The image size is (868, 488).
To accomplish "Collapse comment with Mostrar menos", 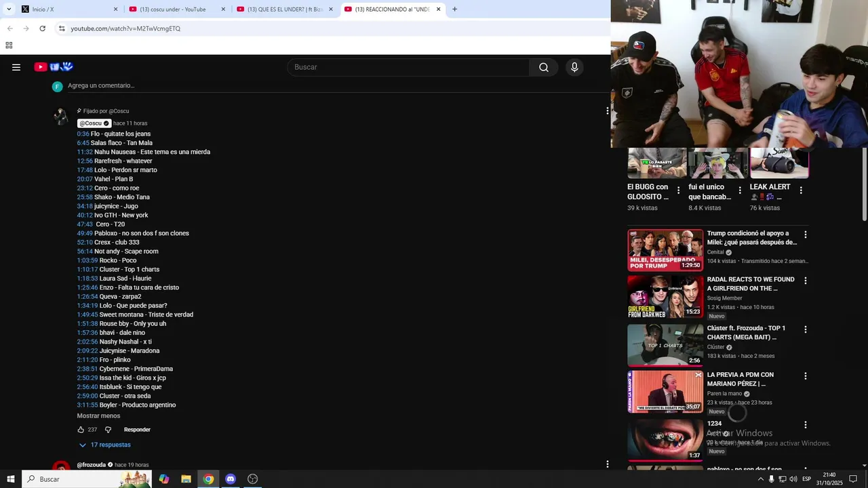I will pos(98,415).
